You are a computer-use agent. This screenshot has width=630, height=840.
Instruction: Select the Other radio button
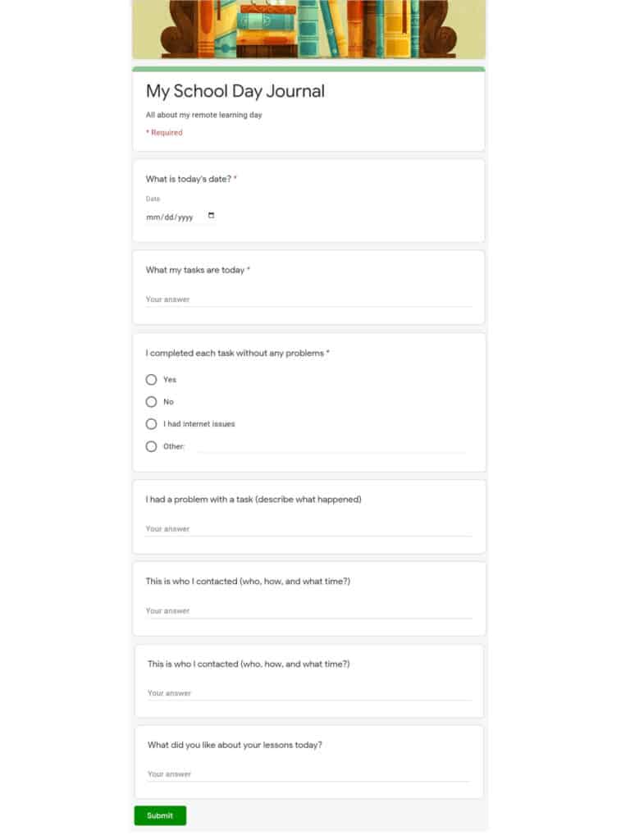click(x=151, y=447)
